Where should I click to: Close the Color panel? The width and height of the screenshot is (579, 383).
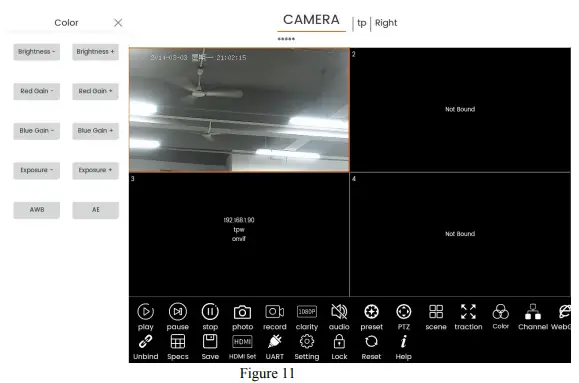(x=118, y=23)
